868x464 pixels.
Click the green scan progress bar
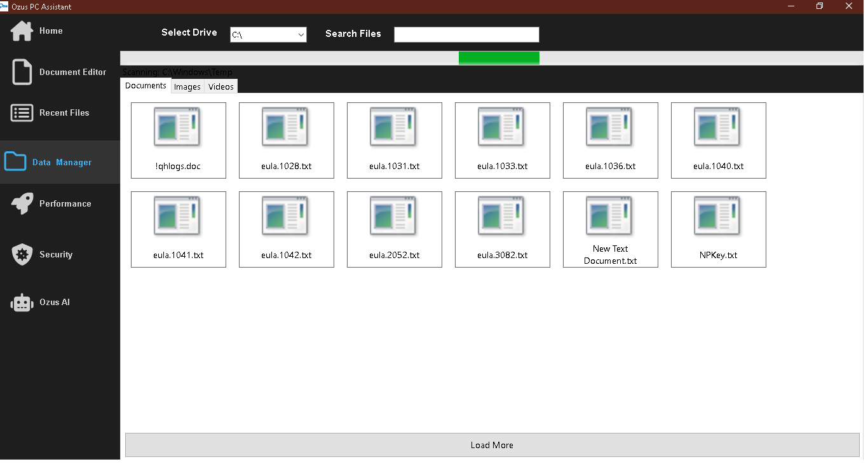(499, 57)
